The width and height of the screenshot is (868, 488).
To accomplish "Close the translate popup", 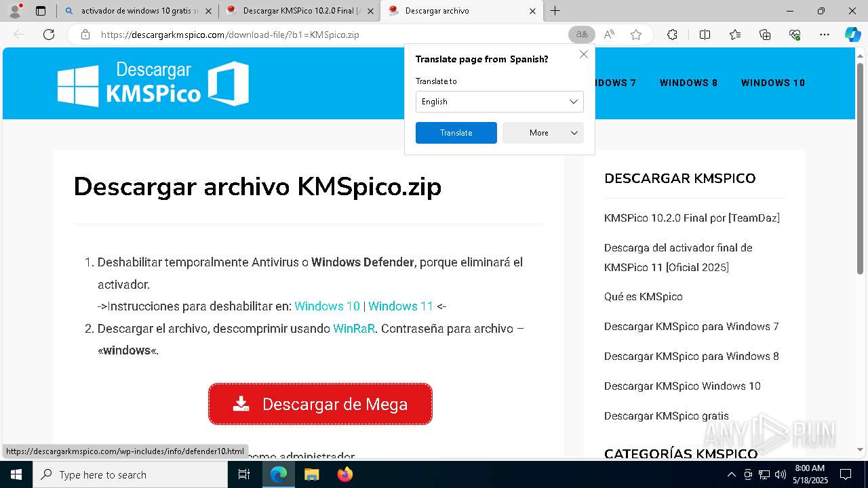I will pyautogui.click(x=583, y=54).
